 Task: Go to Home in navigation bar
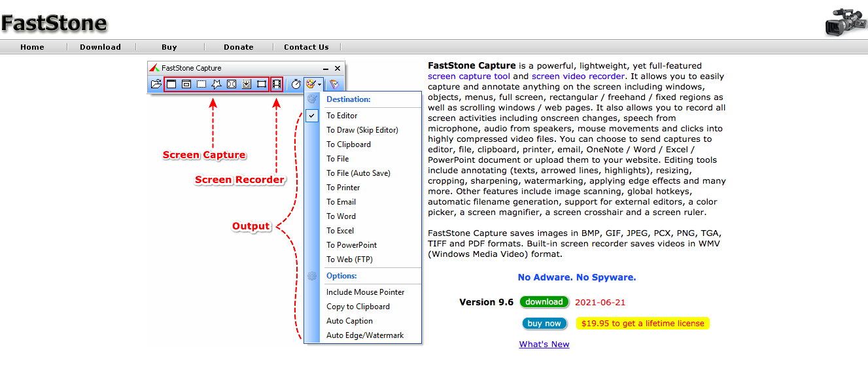click(33, 47)
